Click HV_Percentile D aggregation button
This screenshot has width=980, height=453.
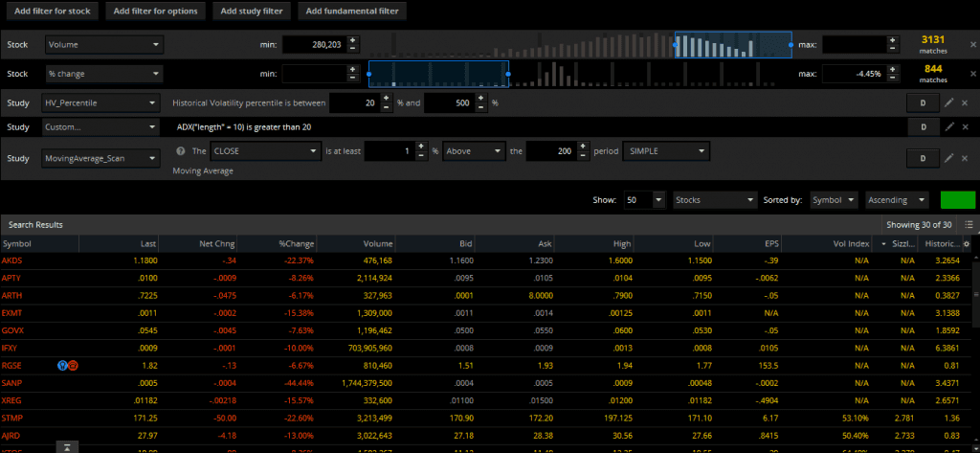tap(924, 103)
